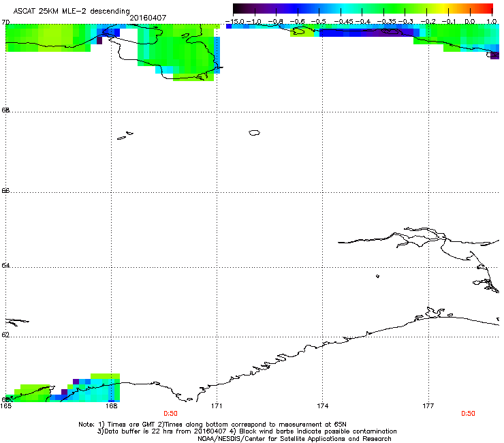Click the "168" longitude label
Image resolution: width=504 pixels, height=443 pixels.
click(x=111, y=406)
